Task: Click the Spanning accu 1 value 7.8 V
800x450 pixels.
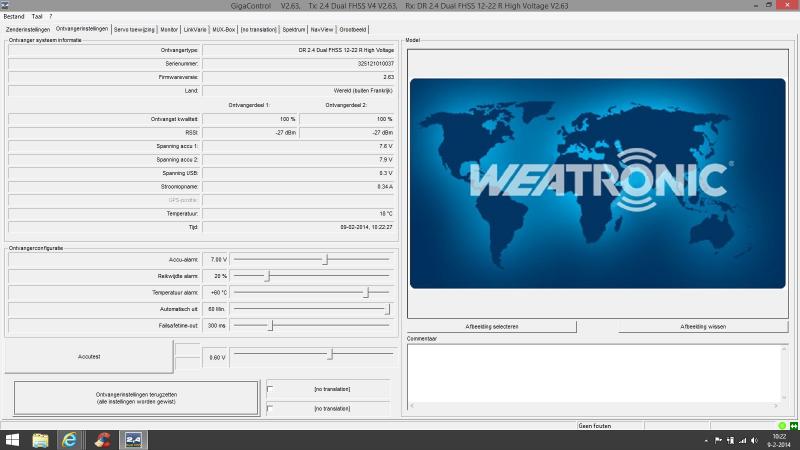Action: [x=386, y=146]
